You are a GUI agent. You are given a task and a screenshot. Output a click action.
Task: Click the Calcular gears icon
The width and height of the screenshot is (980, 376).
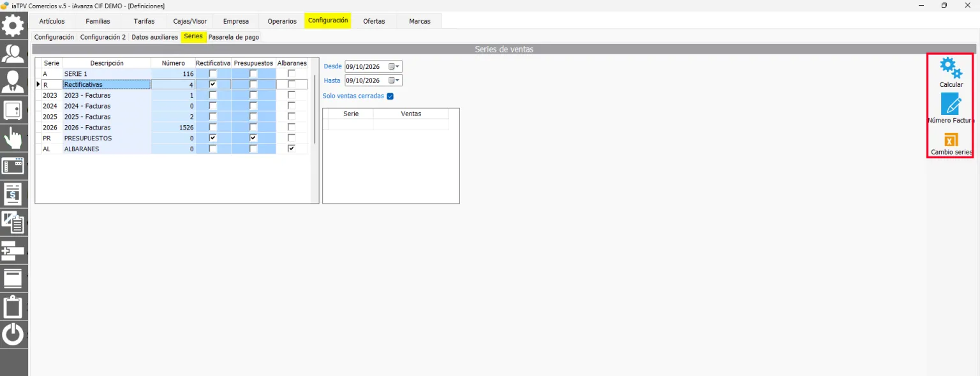951,68
